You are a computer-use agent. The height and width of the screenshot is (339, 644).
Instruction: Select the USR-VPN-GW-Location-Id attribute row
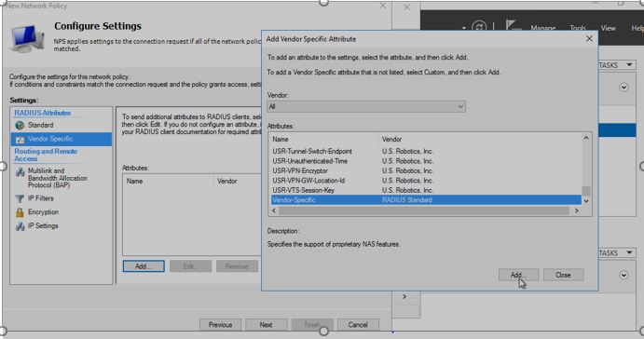[x=426, y=181]
